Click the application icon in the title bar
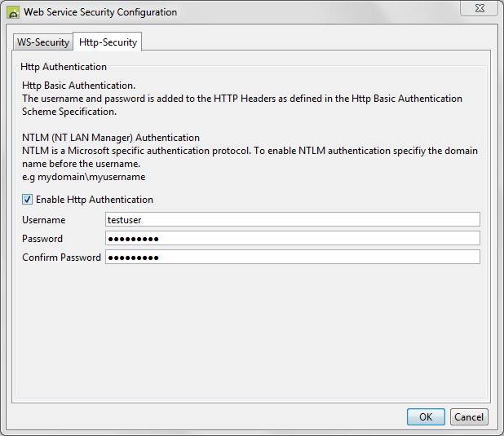The image size is (504, 436). (14, 12)
